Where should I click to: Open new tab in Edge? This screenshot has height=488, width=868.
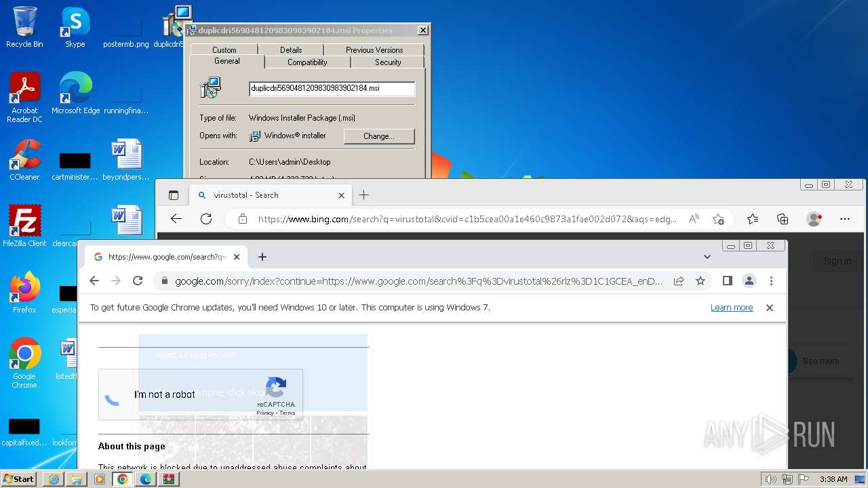coord(363,195)
